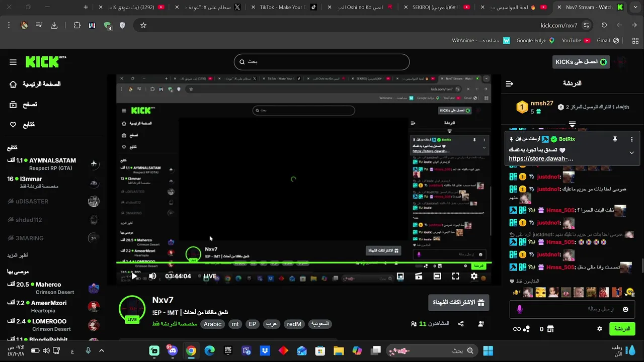Screen dimensions: 644x362
Task: Open the emoji picker in chat
Action: tap(625, 309)
